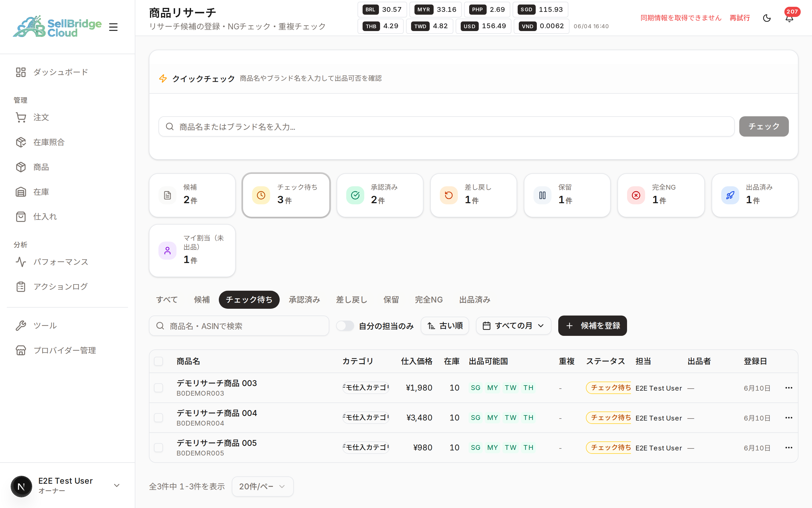Switch to the 完全NG tab
This screenshot has width=812, height=508.
(x=429, y=299)
